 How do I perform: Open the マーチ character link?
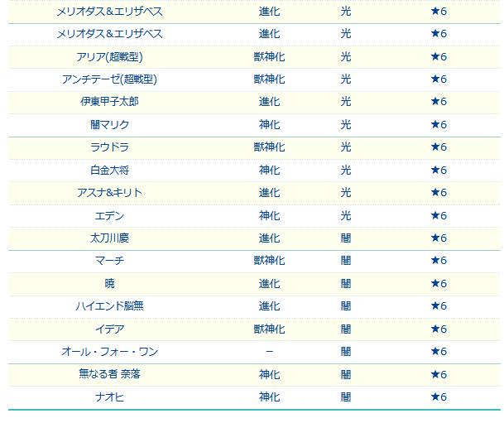(109, 261)
